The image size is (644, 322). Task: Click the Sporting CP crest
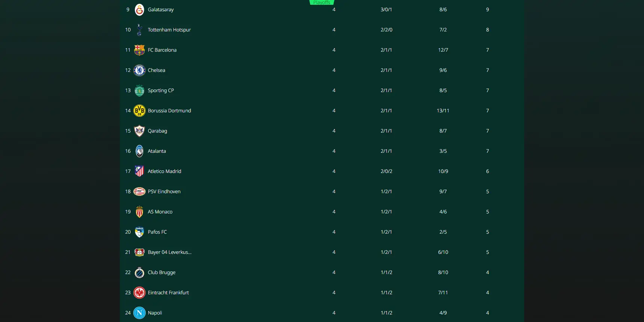[139, 91]
